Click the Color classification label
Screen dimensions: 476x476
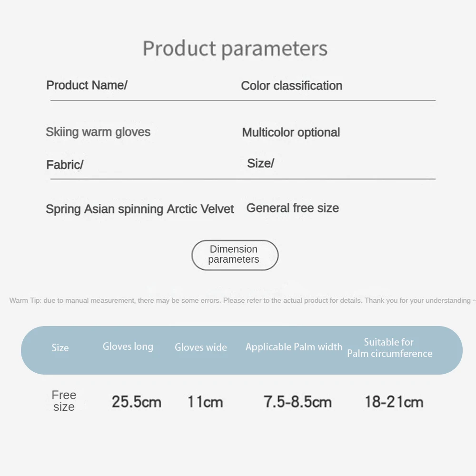[x=291, y=86]
